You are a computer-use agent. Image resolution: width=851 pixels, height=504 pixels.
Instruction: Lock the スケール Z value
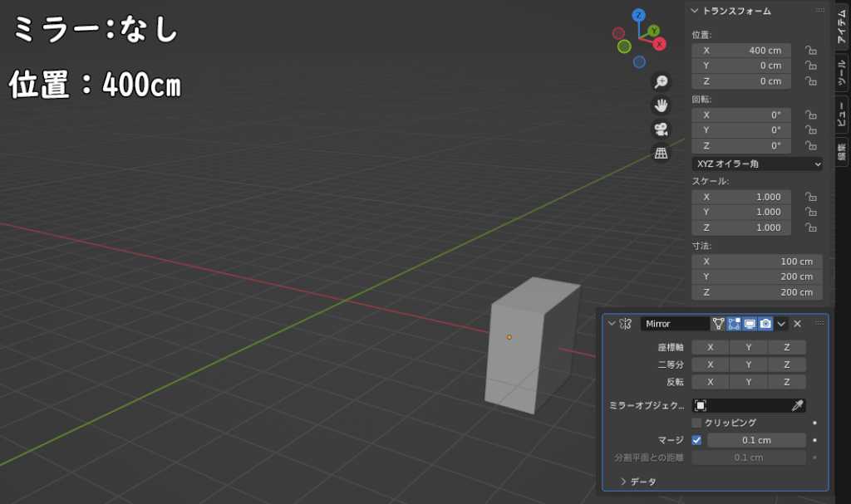pyautogui.click(x=811, y=228)
